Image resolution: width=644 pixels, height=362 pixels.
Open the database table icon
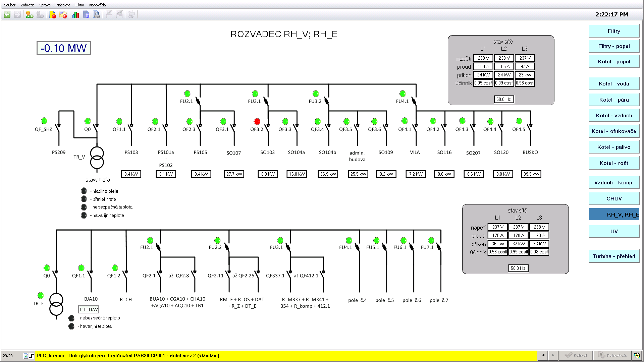point(86,14)
